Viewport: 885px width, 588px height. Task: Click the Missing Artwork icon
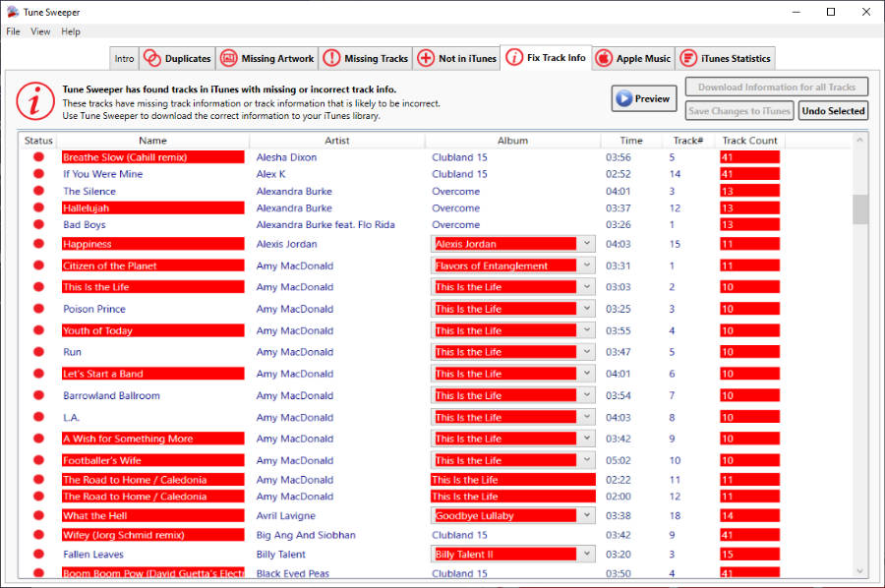coord(228,58)
